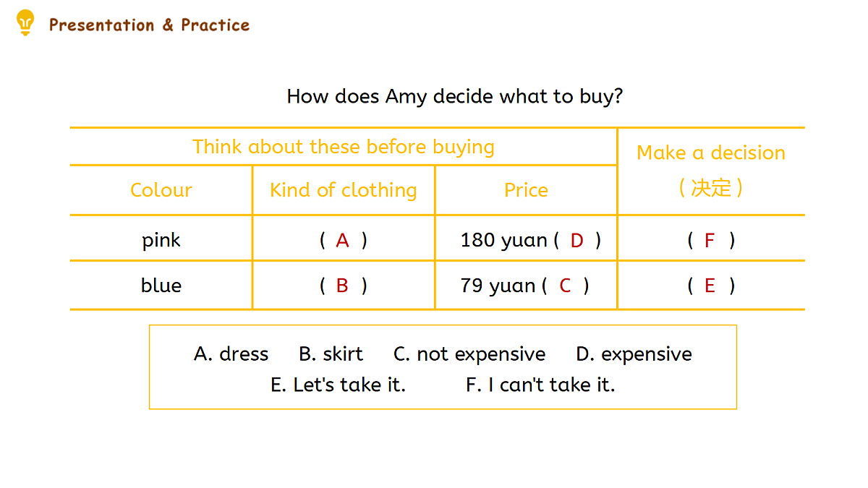Click the lightbulb icon beside Presentation & Practice
Screen dimensions: 868x488
tap(25, 23)
